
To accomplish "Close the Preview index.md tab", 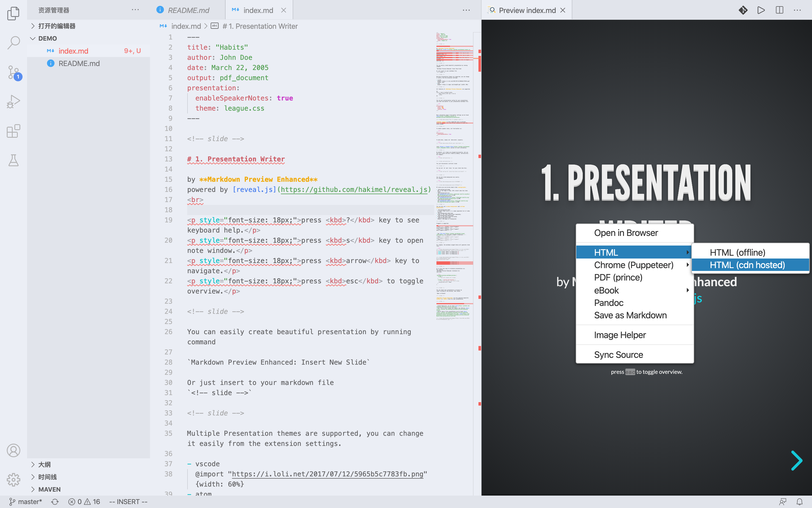I will coord(563,10).
